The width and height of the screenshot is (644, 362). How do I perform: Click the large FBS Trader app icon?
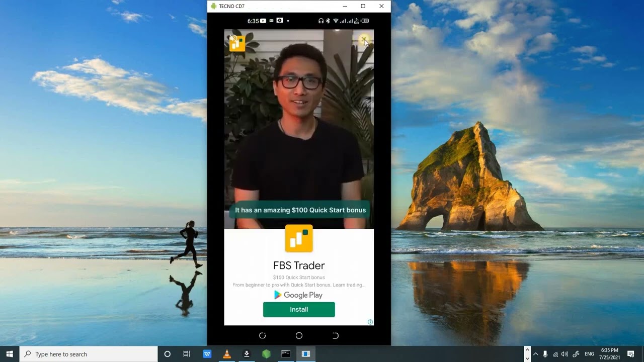point(299,238)
